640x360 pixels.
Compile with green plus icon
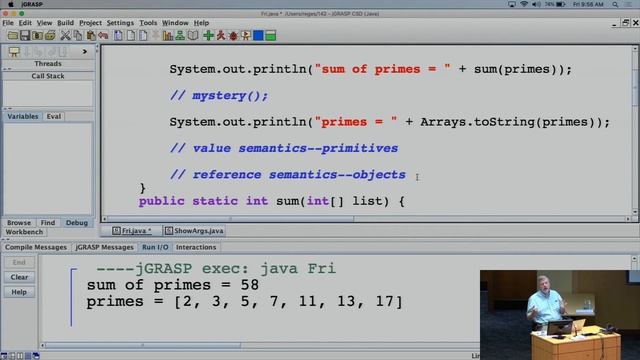208,36
